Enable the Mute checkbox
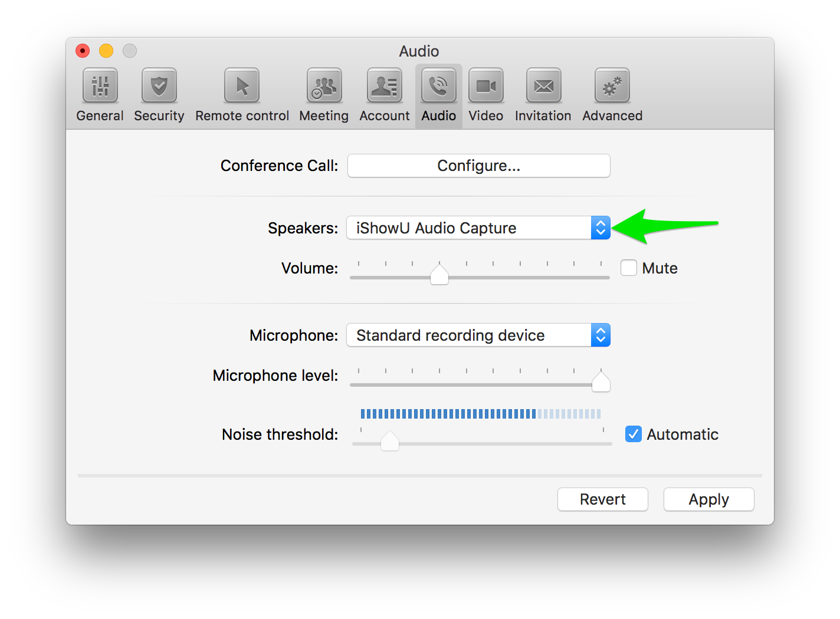Screen dimensions: 840x619 [x=629, y=268]
